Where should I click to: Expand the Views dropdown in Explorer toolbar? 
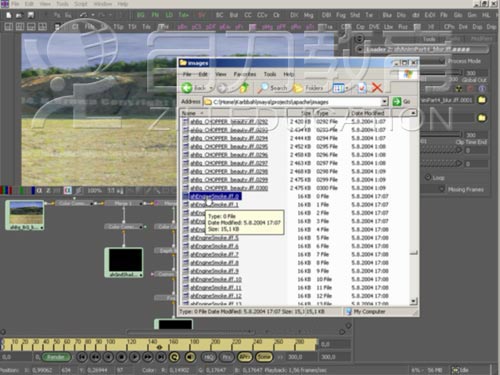(347, 88)
